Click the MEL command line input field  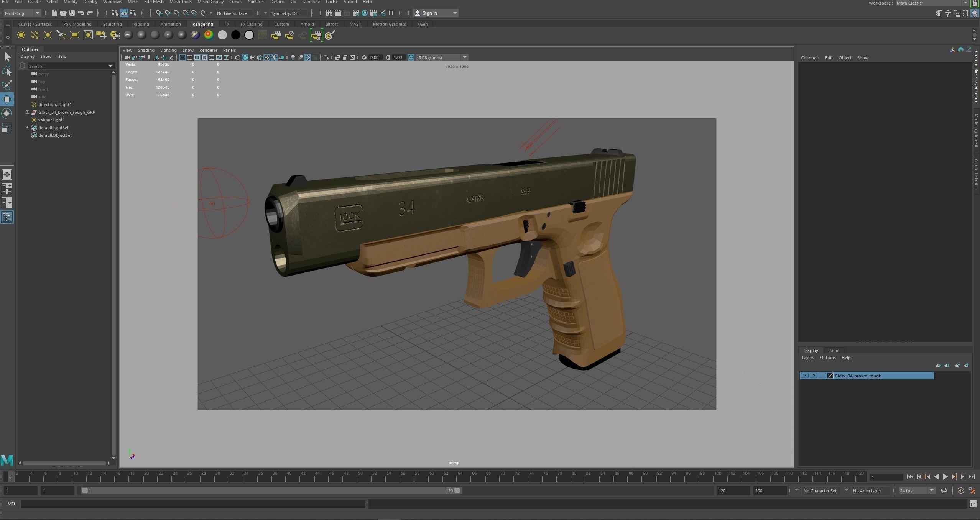coord(193,504)
